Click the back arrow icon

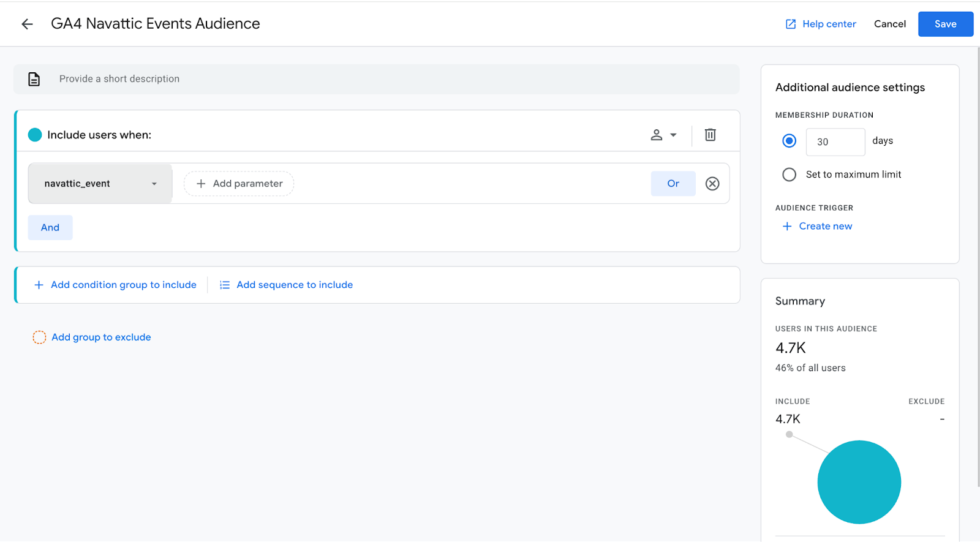[27, 24]
